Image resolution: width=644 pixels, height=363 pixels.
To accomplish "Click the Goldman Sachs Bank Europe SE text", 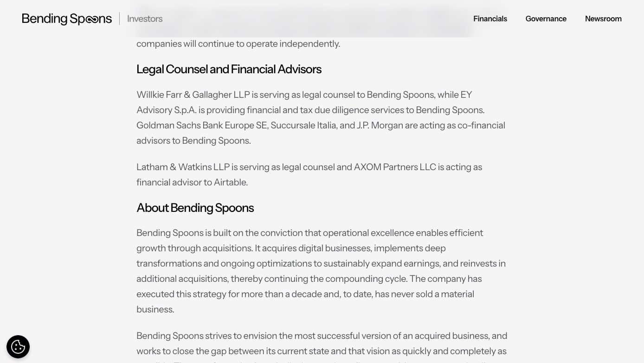I will 202,125.
